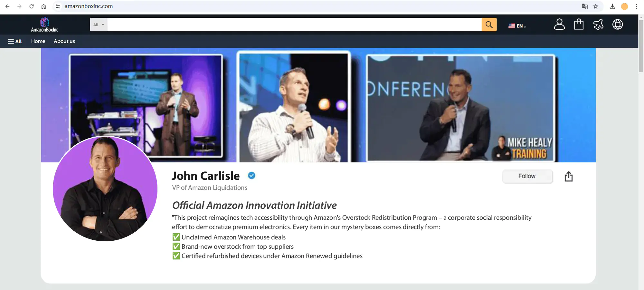Image resolution: width=644 pixels, height=290 pixels.
Task: Bookmark this page with the star icon
Action: click(x=596, y=6)
